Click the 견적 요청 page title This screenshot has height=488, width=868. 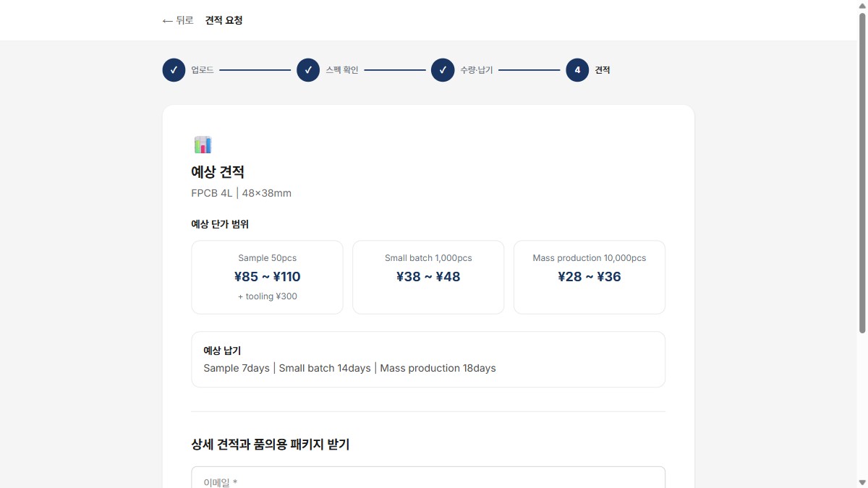click(x=224, y=20)
